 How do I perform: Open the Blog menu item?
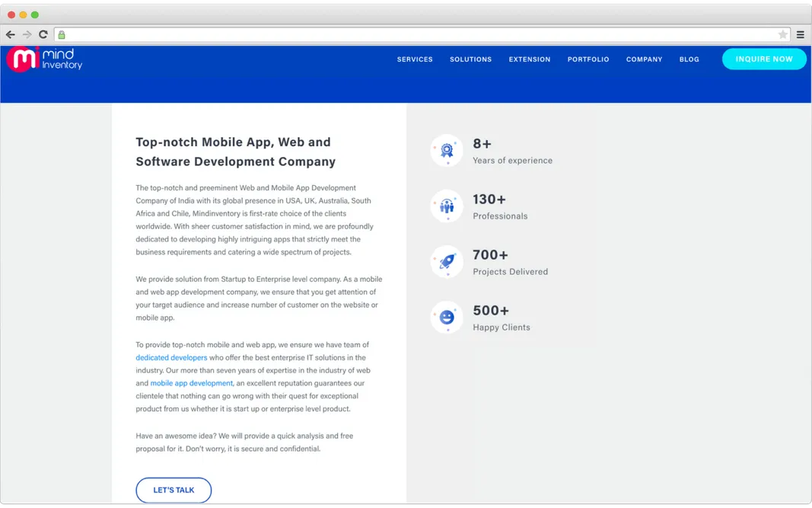[x=689, y=59]
